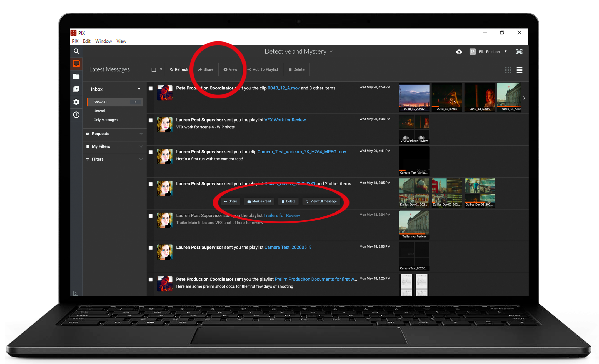The width and height of the screenshot is (599, 364).
Task: Open the Trailers for Review playlist link
Action: 281,216
